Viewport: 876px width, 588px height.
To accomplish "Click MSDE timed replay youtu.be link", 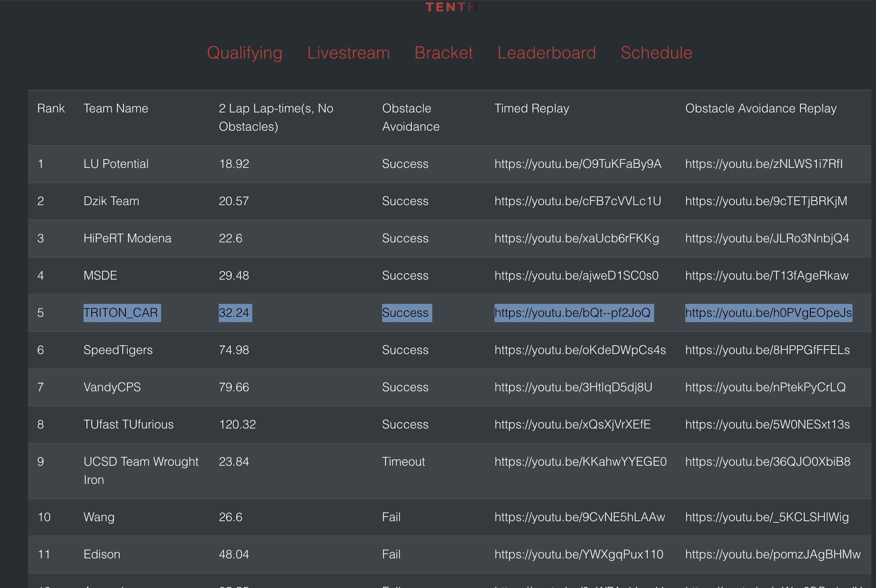I will [576, 275].
